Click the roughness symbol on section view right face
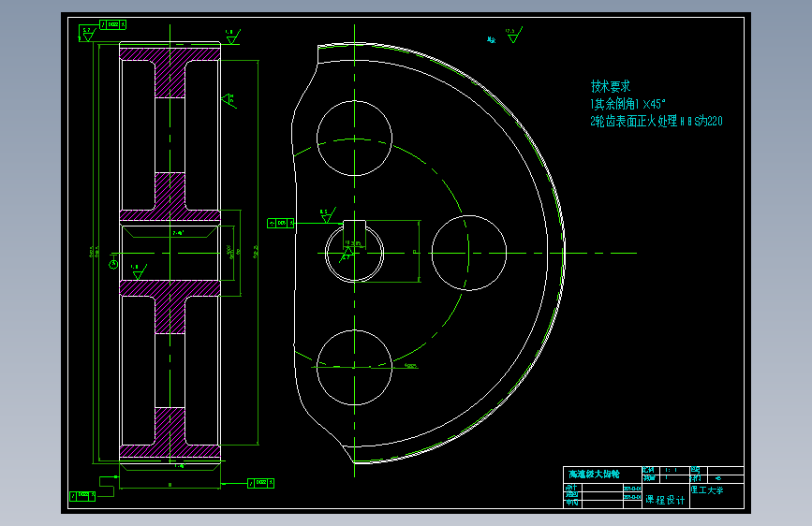Image resolution: width=812 pixels, height=526 pixels. point(229,100)
